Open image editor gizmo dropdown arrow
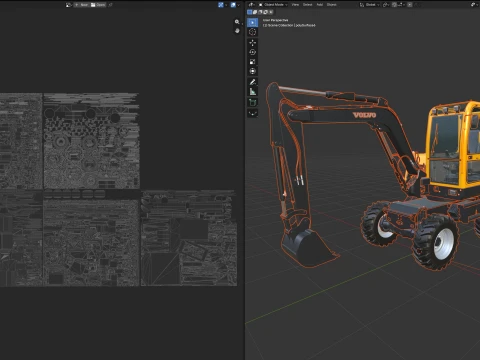480x360 pixels. pyautogui.click(x=226, y=5)
